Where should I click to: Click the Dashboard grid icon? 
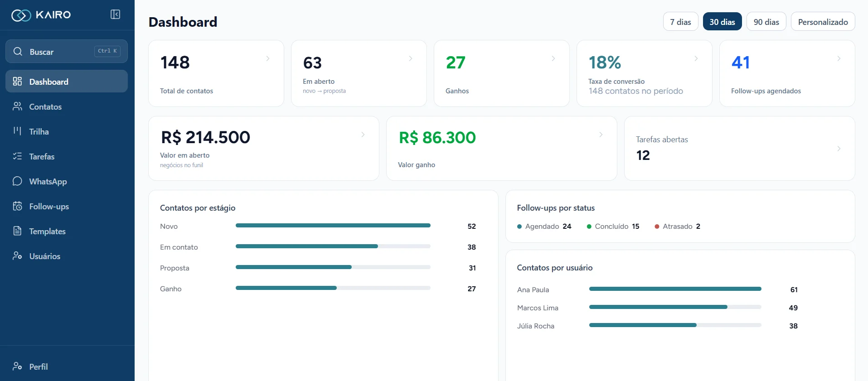17,81
